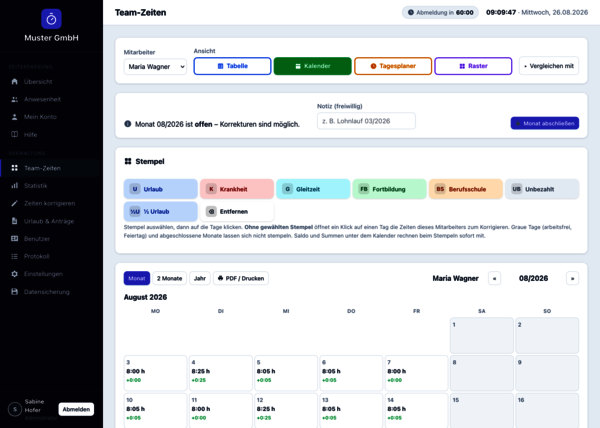Open calendar day 12 with 8:25 h
The image size is (600, 428).
tap(286, 411)
